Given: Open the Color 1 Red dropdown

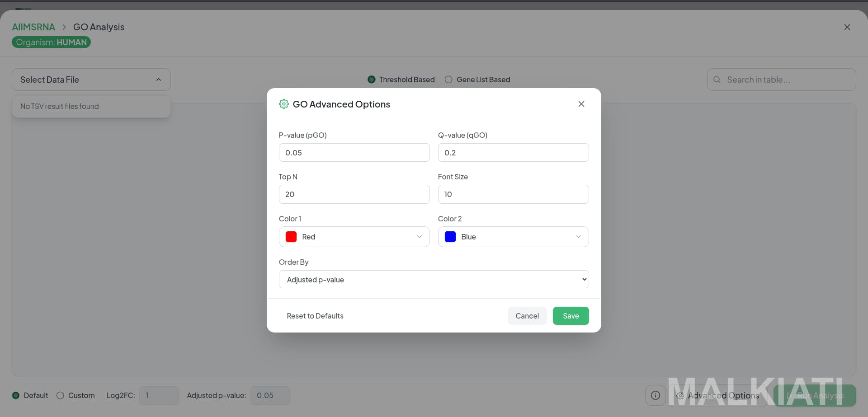Looking at the screenshot, I should tap(354, 237).
